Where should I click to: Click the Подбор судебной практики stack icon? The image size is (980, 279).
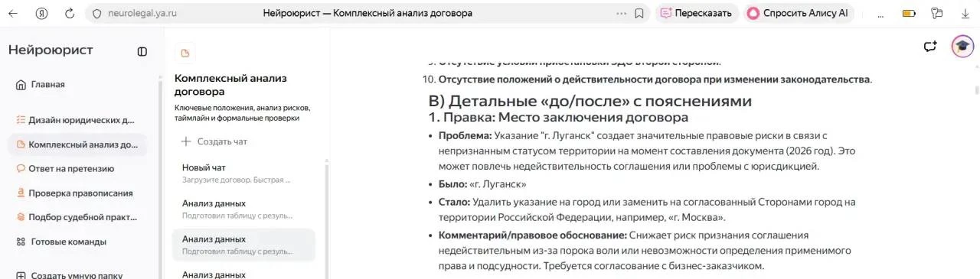[21, 217]
